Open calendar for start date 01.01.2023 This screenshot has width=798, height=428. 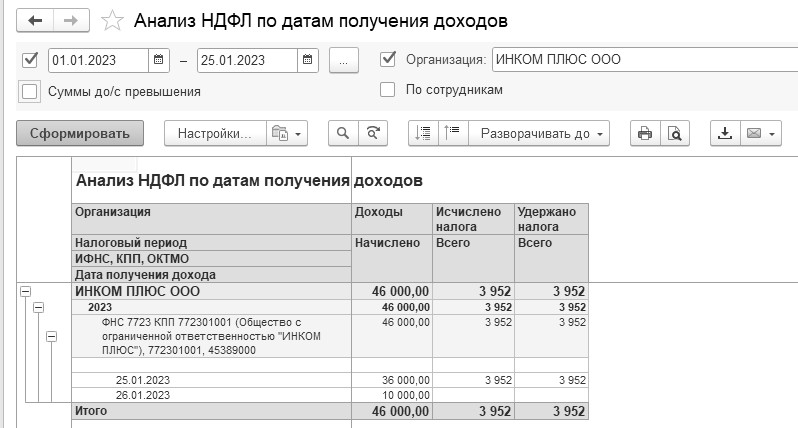pos(158,60)
